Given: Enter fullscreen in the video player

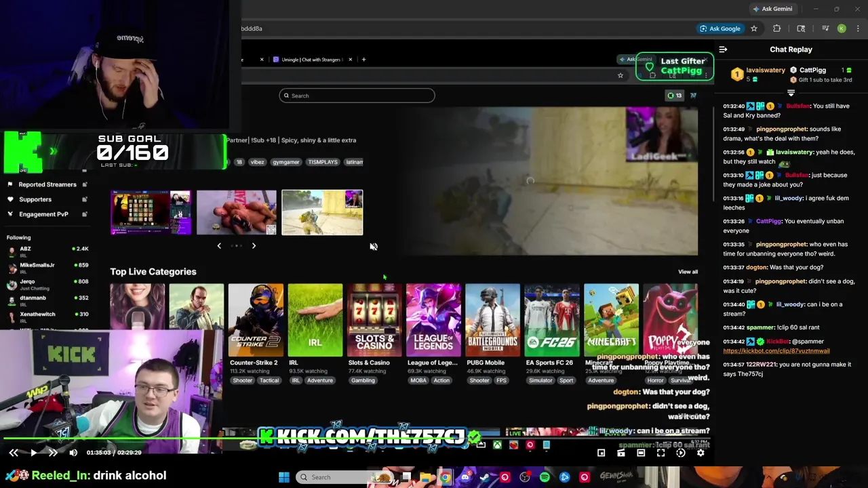Looking at the screenshot, I should pyautogui.click(x=661, y=453).
